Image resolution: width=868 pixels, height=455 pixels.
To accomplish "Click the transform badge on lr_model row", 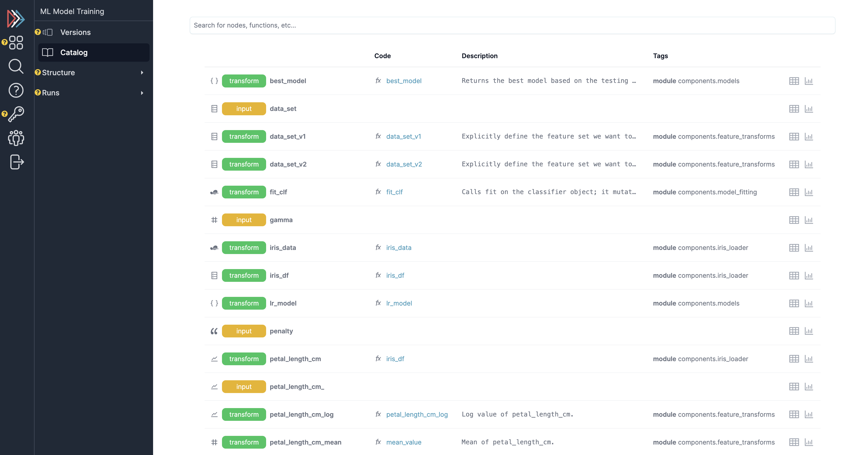I will click(x=244, y=304).
